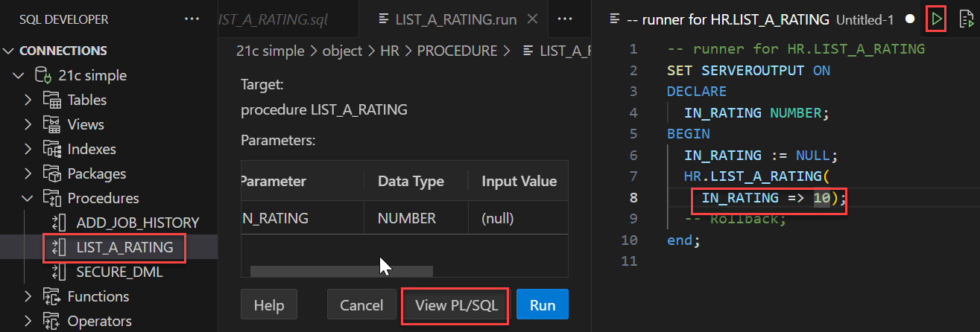The image size is (980, 332).
Task: Expand the Operators tree node
Action: point(28,321)
